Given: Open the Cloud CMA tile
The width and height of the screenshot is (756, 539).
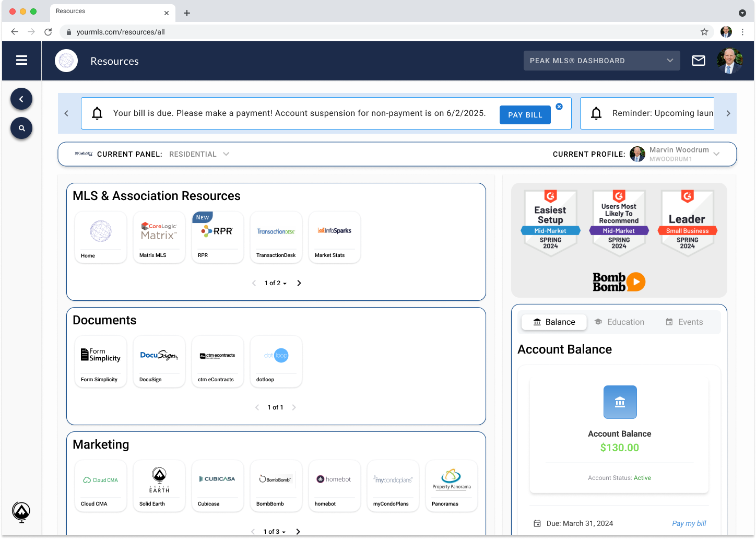Looking at the screenshot, I should 101,486.
